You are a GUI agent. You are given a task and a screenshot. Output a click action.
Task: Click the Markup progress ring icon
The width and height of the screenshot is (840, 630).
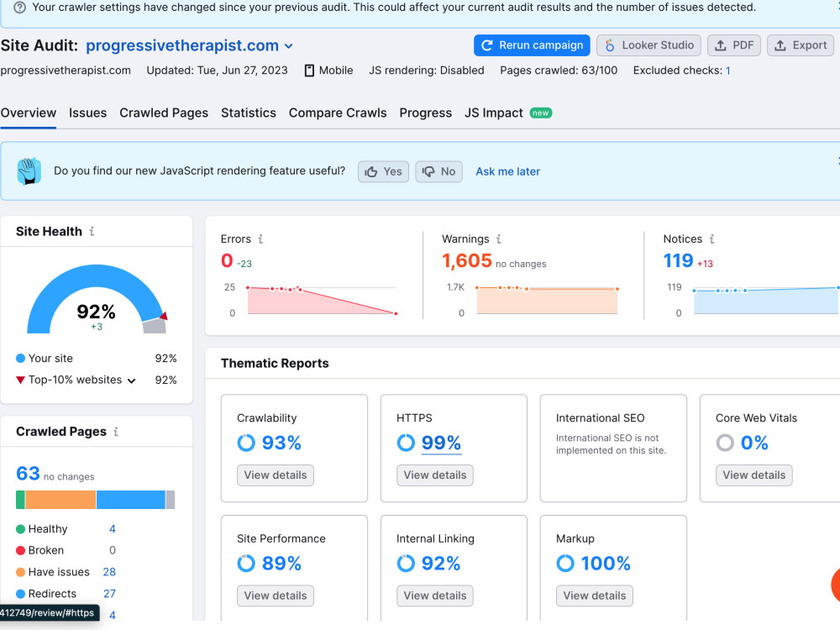565,564
